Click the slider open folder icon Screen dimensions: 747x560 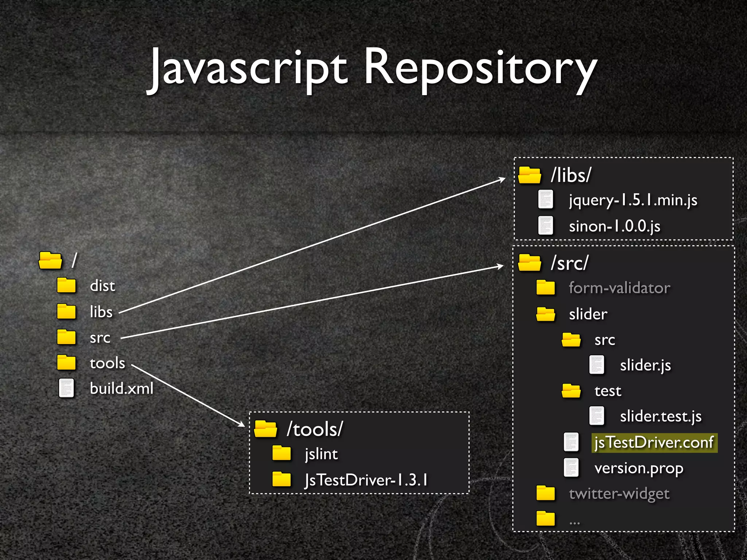(x=546, y=314)
